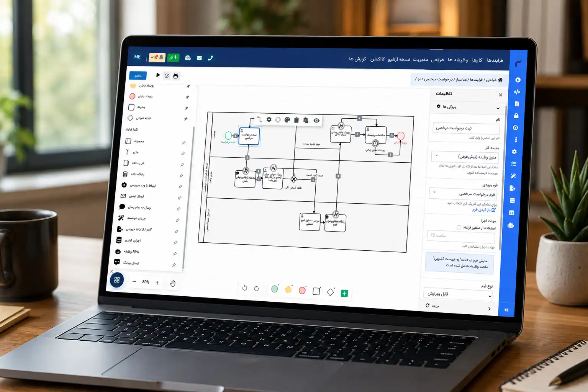
Task: Check the استفاده از متغیر فرایند checkbox
Action: [x=459, y=227]
